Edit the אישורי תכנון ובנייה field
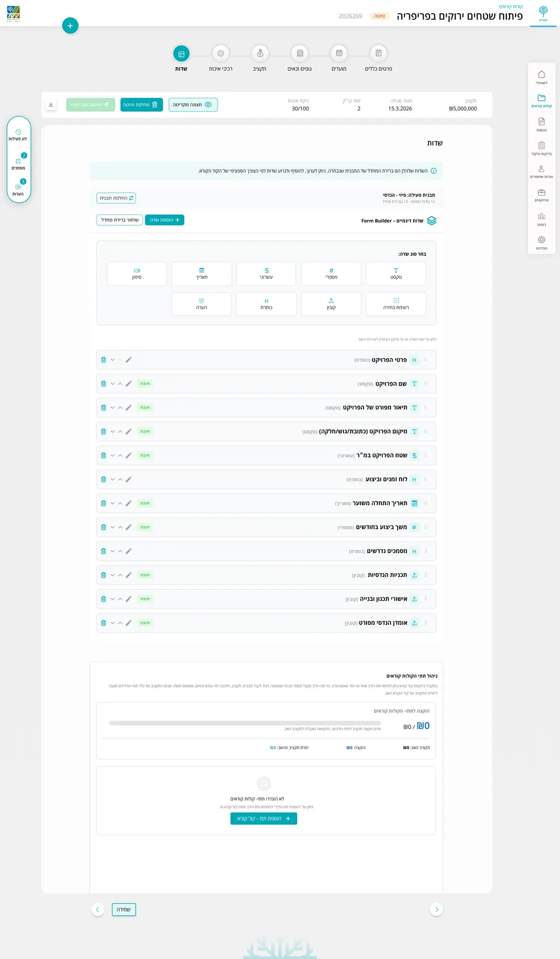Image resolution: width=560 pixels, height=959 pixels. click(x=128, y=599)
